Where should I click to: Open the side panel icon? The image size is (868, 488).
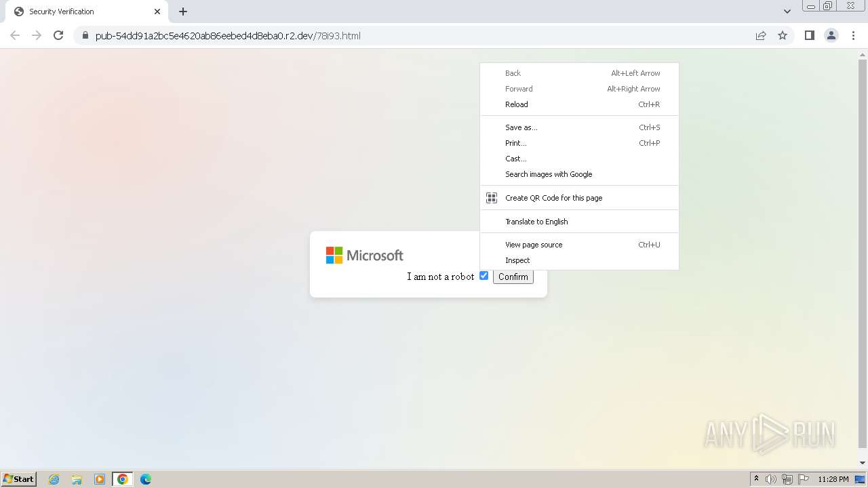click(x=809, y=35)
